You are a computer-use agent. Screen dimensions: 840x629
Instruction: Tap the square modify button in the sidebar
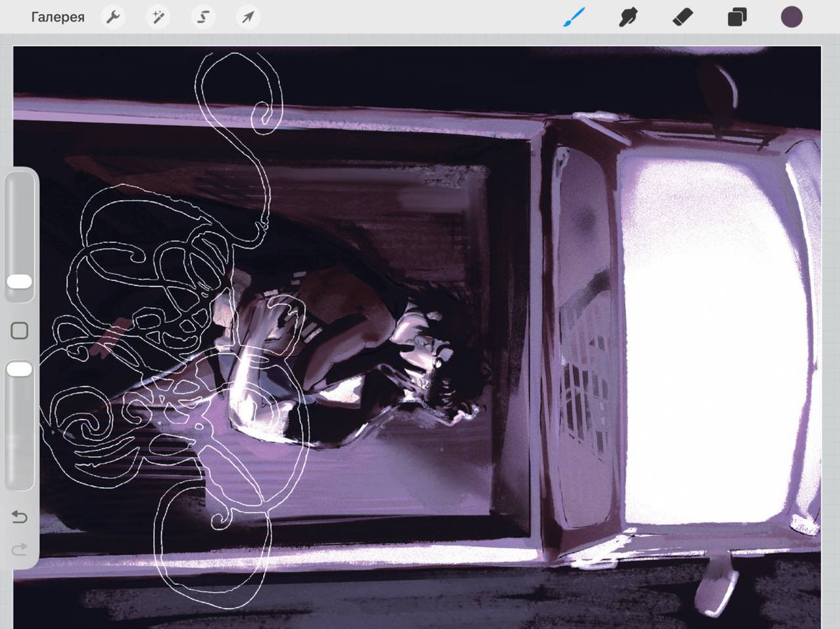click(x=20, y=330)
